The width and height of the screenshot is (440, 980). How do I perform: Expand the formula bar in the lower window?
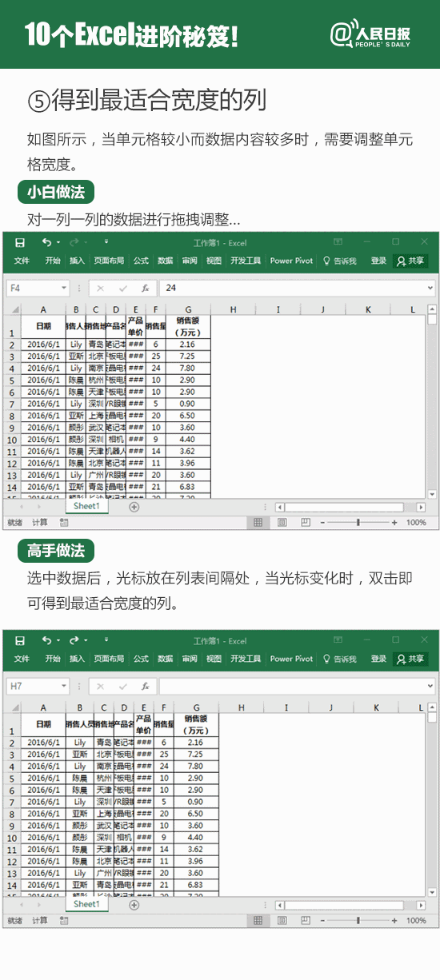point(430,686)
